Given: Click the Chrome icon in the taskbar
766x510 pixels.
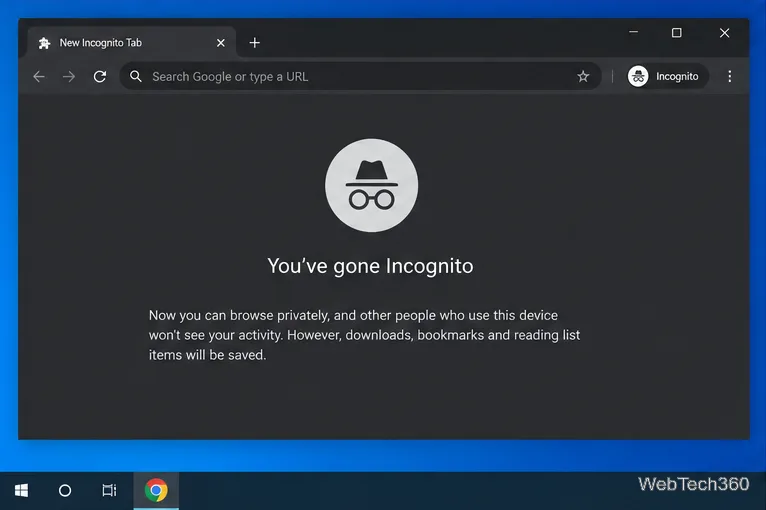Looking at the screenshot, I should [x=156, y=490].
